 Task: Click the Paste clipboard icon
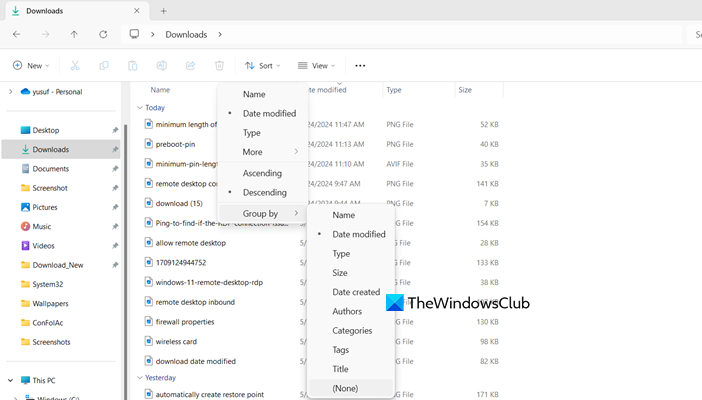[x=133, y=65]
